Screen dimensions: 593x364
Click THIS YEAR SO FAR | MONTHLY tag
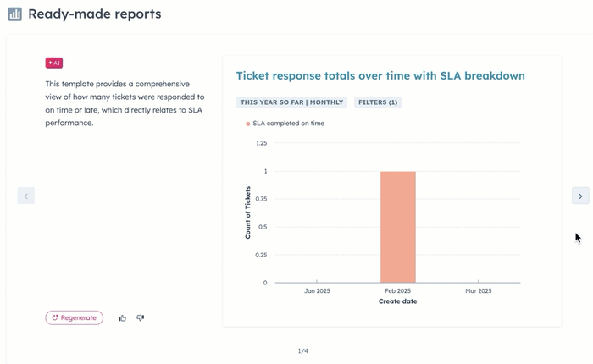pyautogui.click(x=291, y=102)
